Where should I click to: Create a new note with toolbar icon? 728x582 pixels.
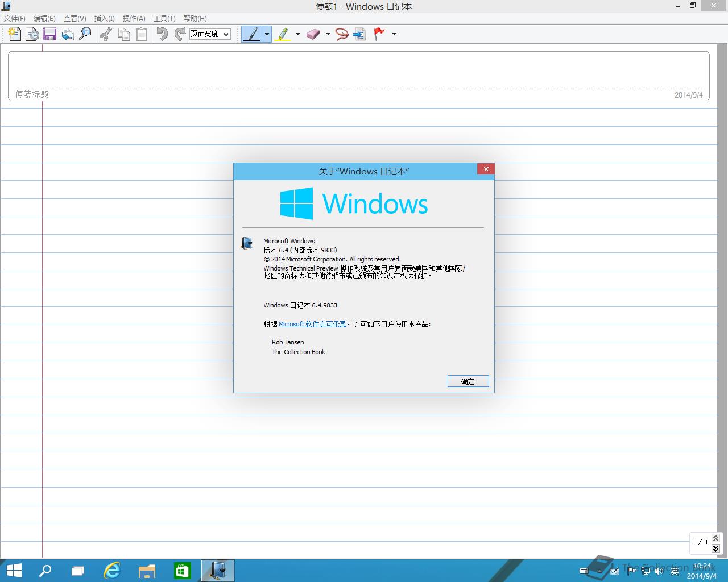[x=15, y=34]
